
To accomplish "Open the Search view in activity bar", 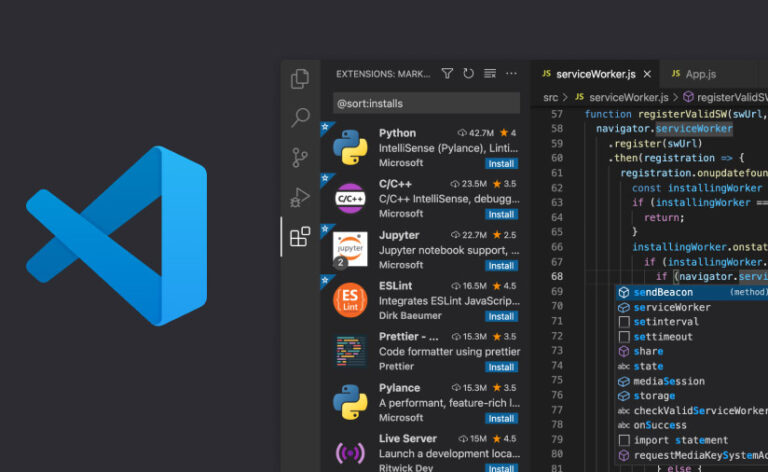I will click(x=299, y=118).
